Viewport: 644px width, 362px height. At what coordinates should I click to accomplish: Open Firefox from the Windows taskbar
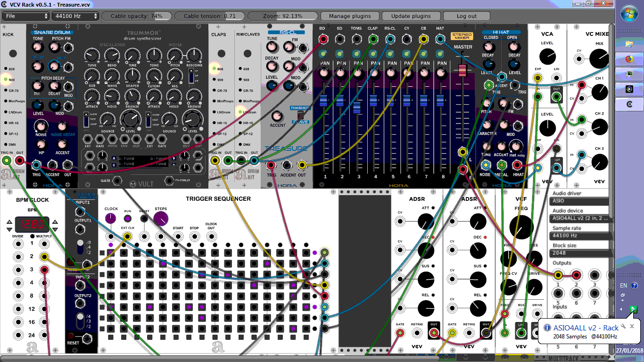coord(629,59)
